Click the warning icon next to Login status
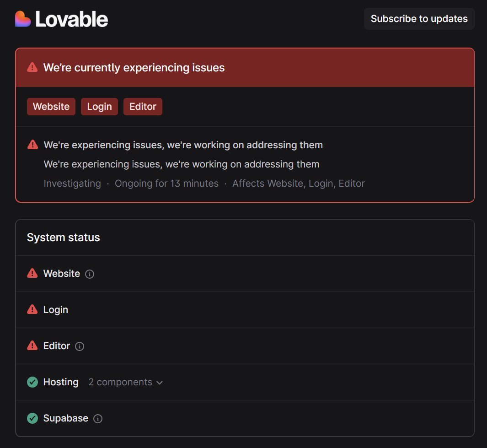 click(32, 310)
